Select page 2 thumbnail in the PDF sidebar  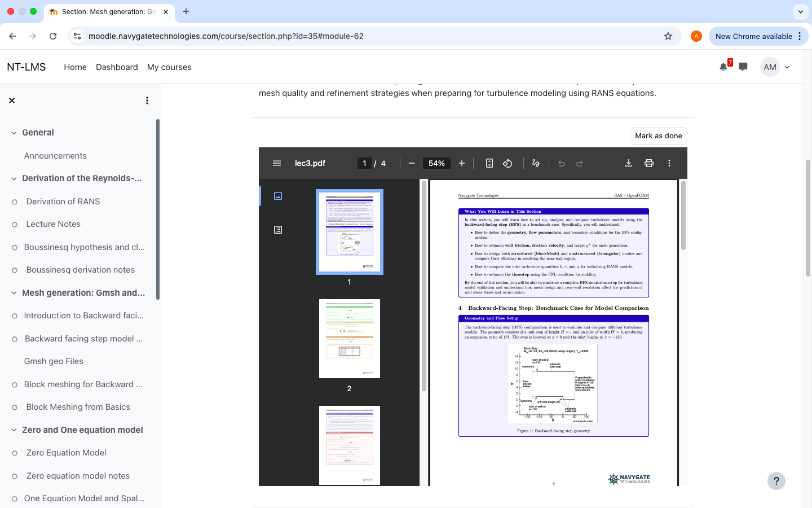[x=349, y=338]
